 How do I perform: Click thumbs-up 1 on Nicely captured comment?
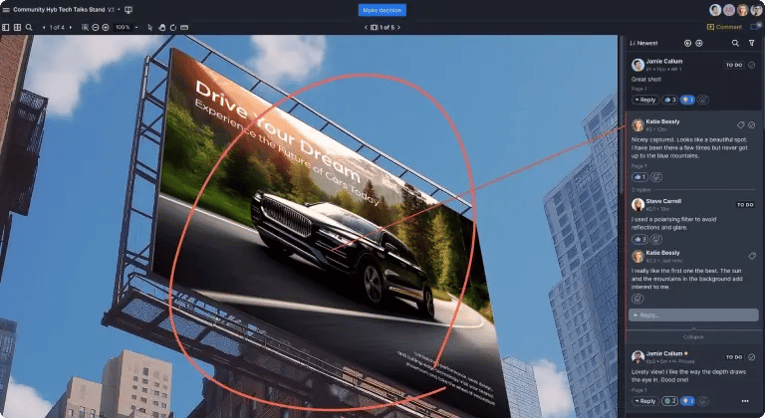pyautogui.click(x=640, y=177)
